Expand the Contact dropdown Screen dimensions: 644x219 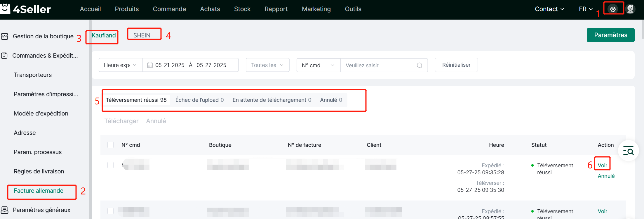point(549,9)
